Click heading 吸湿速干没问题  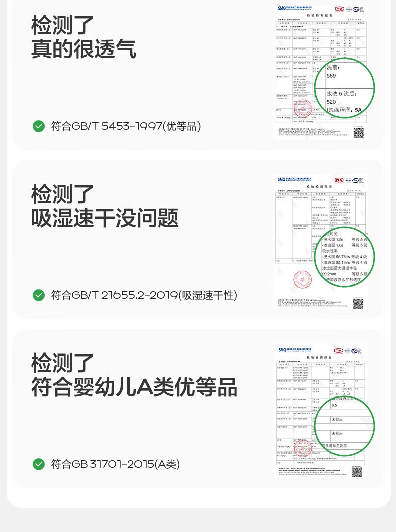pos(105,218)
